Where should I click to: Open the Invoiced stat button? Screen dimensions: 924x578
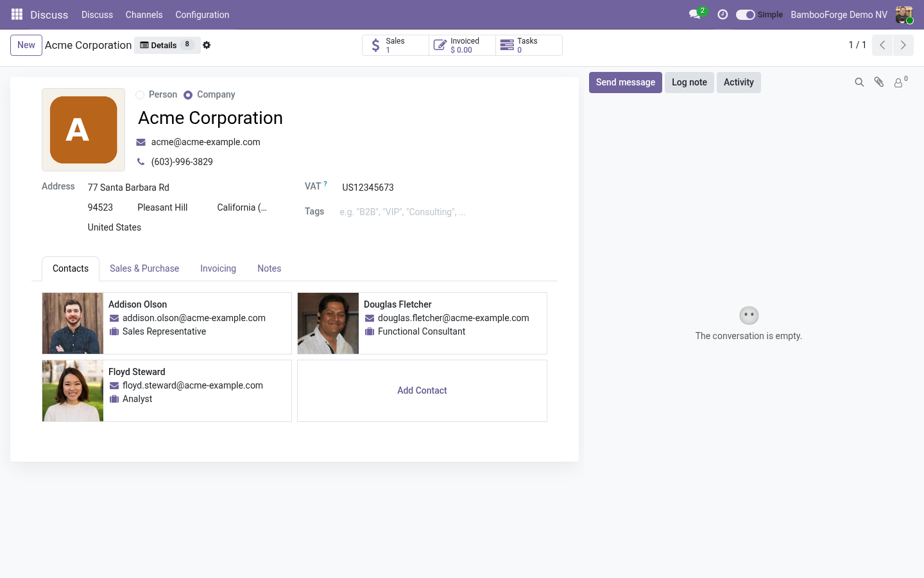462,45
